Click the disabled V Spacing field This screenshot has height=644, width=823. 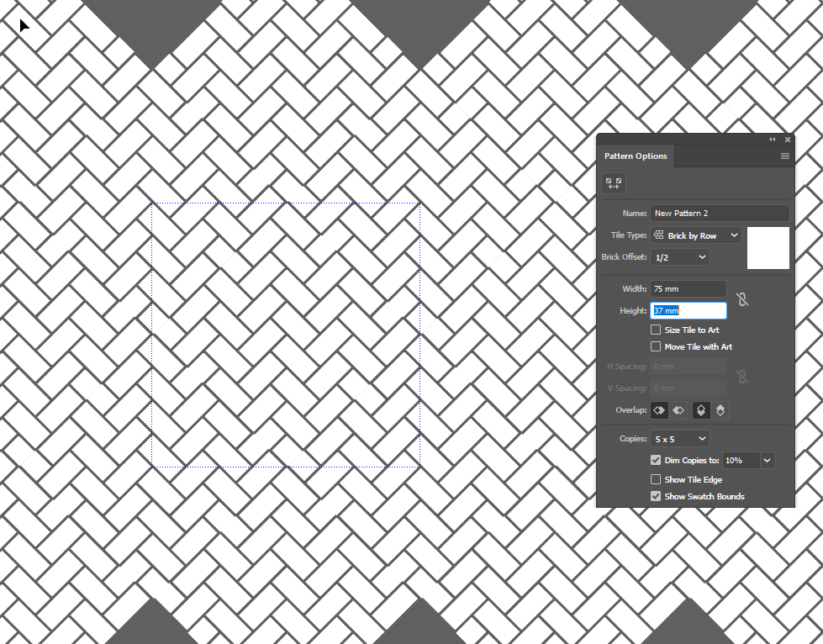click(x=688, y=388)
